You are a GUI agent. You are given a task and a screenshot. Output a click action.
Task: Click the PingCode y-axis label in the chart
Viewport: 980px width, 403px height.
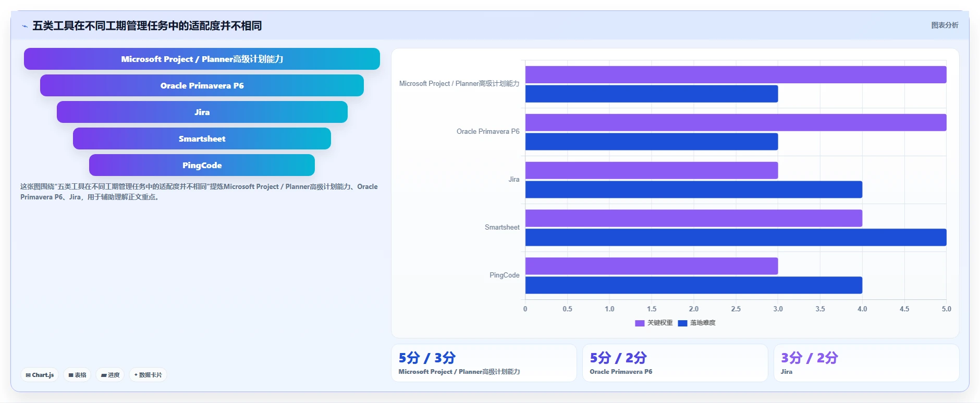504,275
